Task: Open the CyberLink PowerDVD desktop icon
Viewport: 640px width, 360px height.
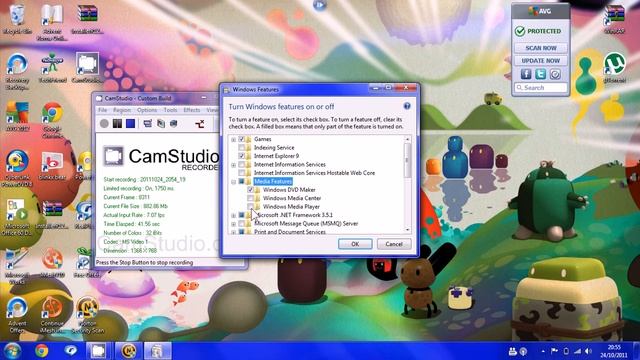Action: pyautogui.click(x=17, y=168)
